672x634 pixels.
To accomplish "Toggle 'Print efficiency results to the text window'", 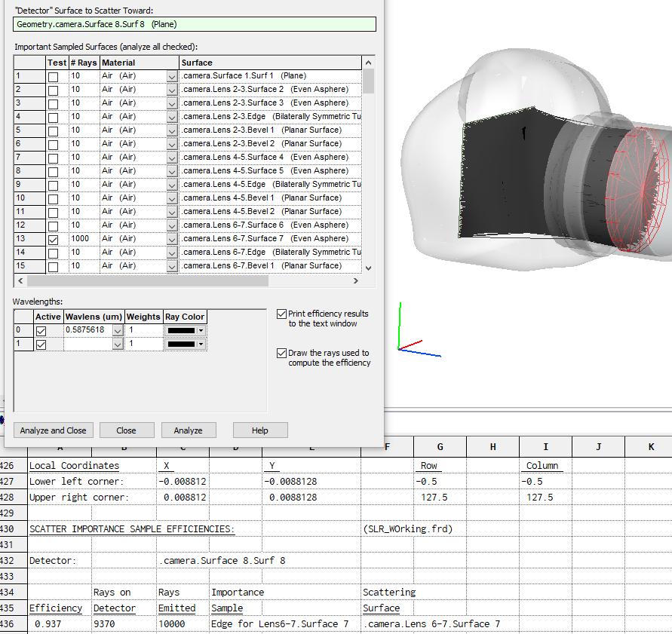I will pos(282,314).
